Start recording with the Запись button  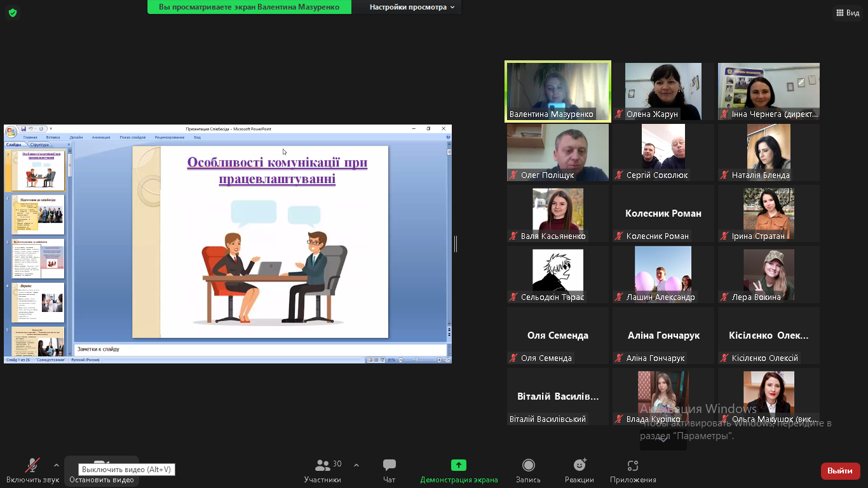point(528,471)
